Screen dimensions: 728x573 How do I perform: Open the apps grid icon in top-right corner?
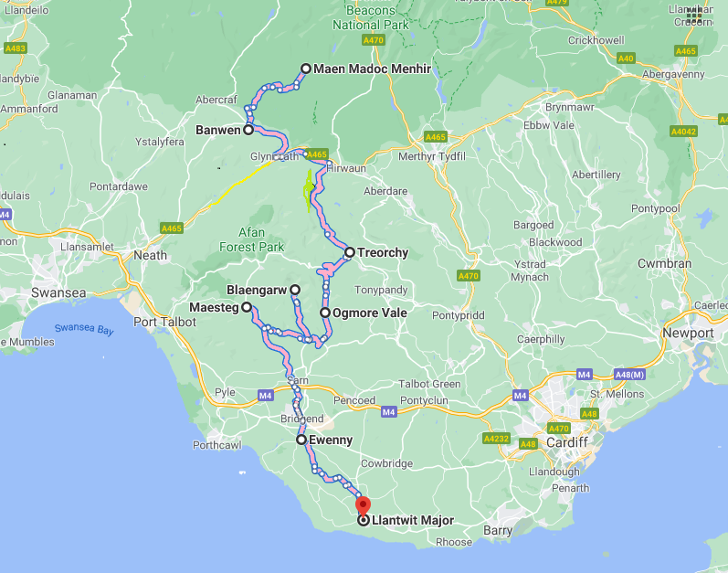point(694,15)
